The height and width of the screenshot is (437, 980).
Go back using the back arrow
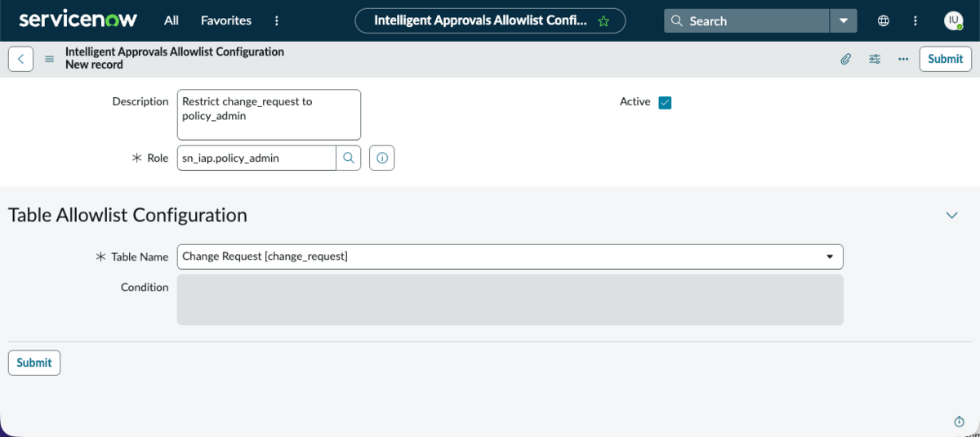[20, 59]
